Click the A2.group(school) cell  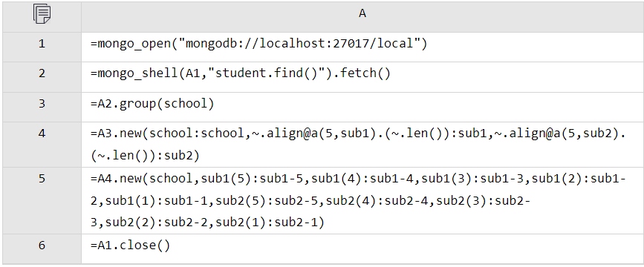click(362, 107)
